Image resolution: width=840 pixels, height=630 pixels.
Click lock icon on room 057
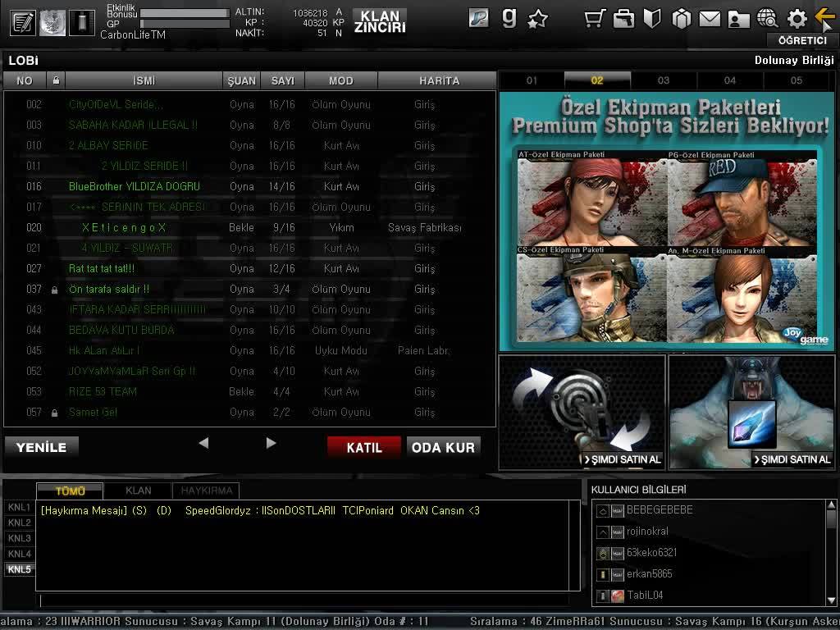(x=55, y=413)
